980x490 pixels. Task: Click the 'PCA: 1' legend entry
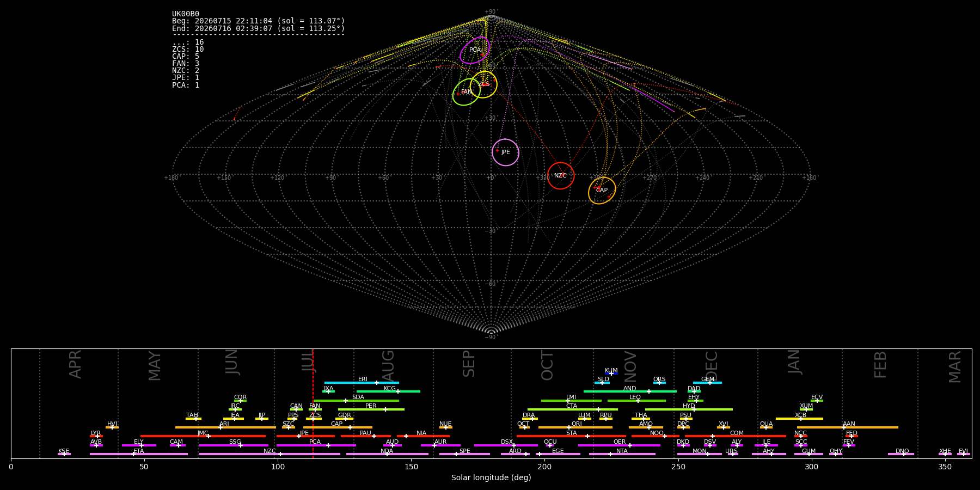[x=186, y=85]
